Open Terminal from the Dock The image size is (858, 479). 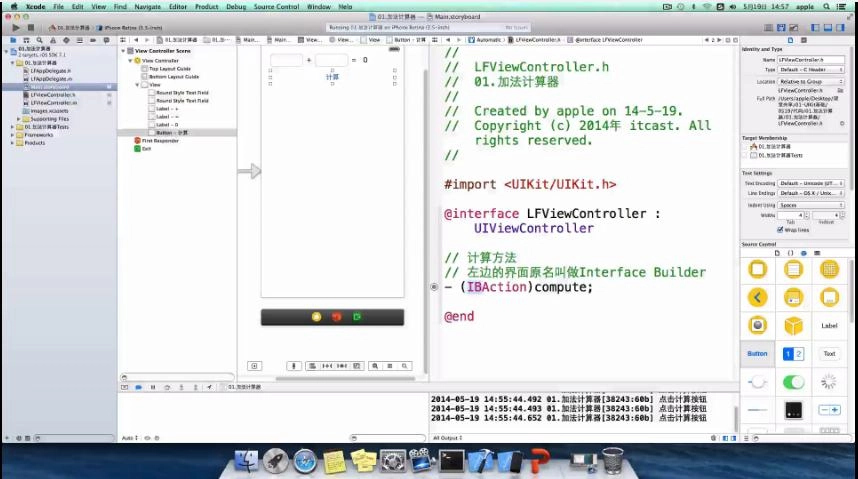(451, 461)
